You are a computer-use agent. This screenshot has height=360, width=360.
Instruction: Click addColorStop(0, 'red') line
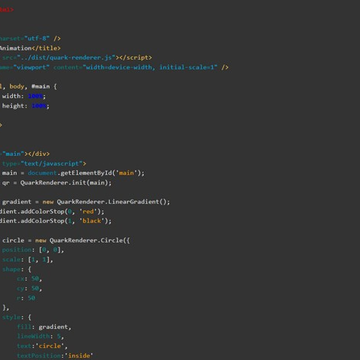click(52, 212)
